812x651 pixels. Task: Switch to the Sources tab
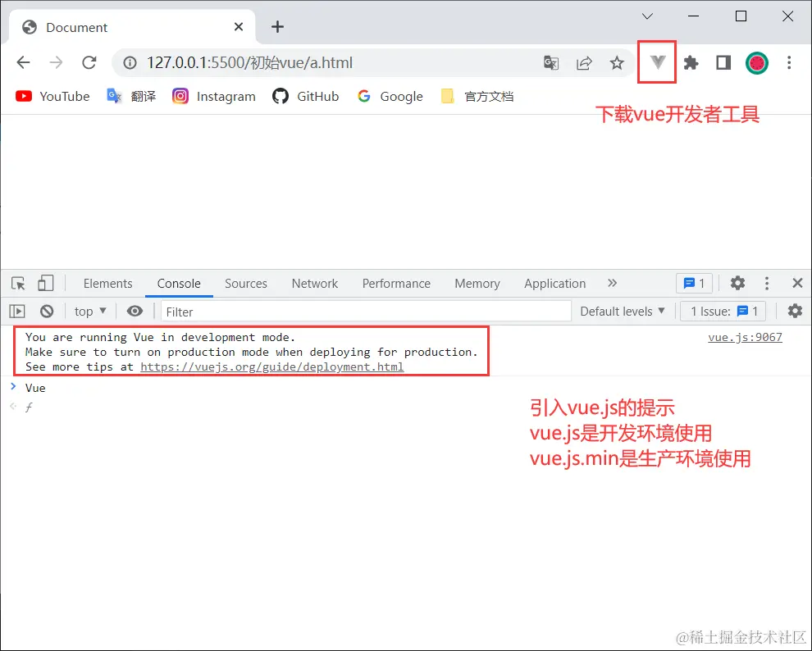tap(246, 284)
